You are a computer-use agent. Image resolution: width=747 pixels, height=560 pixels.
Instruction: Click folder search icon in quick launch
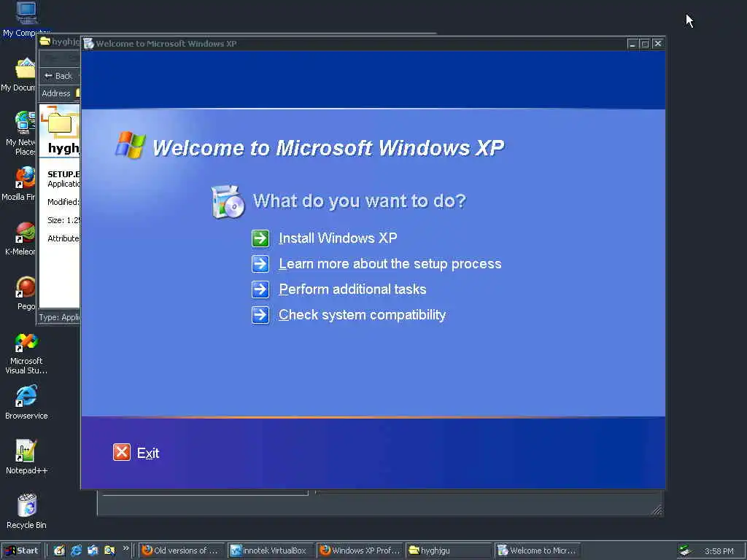[x=109, y=551]
